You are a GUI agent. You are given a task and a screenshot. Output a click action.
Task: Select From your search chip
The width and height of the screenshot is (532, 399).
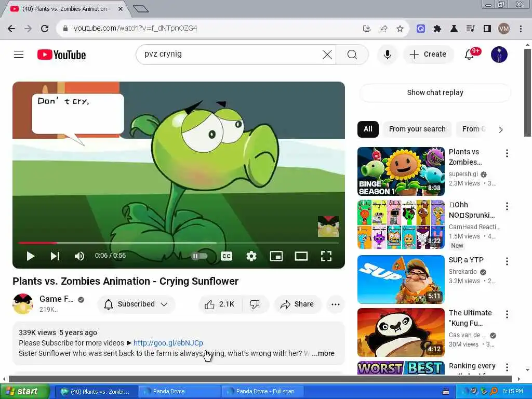coord(417,129)
